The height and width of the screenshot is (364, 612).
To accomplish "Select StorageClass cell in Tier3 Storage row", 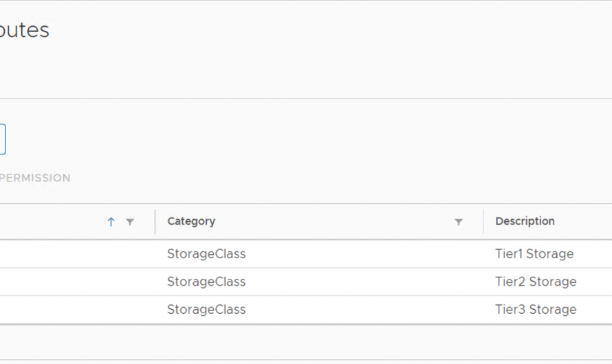I will click(206, 310).
